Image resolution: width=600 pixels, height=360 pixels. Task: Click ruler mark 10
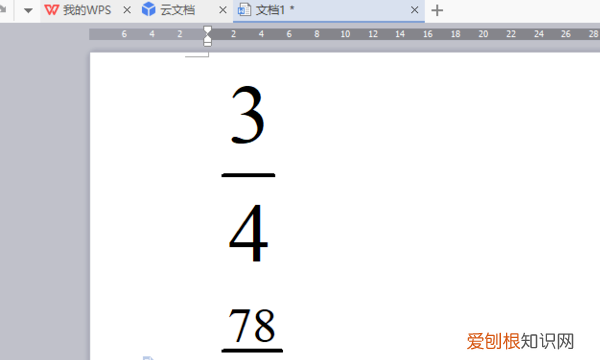pos(345,34)
